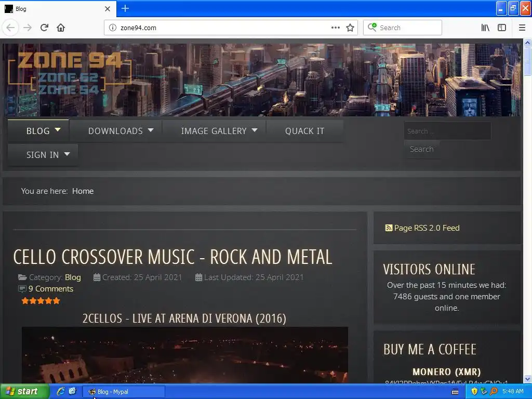Click the site search text field
The image size is (532, 399).
(447, 131)
